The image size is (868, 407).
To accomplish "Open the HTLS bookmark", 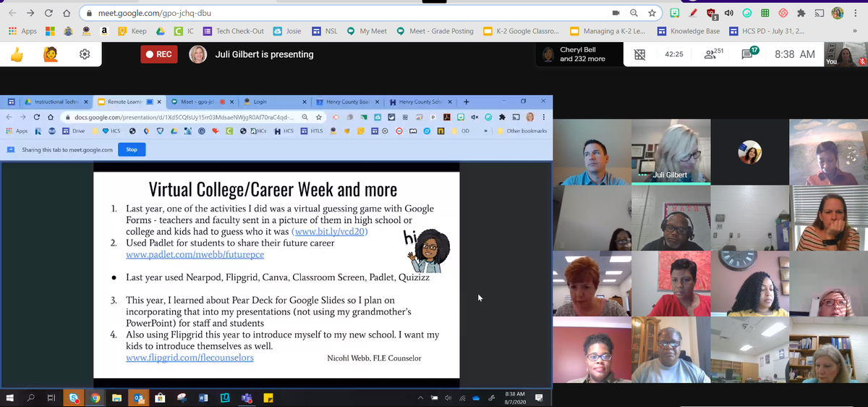I will pyautogui.click(x=311, y=131).
